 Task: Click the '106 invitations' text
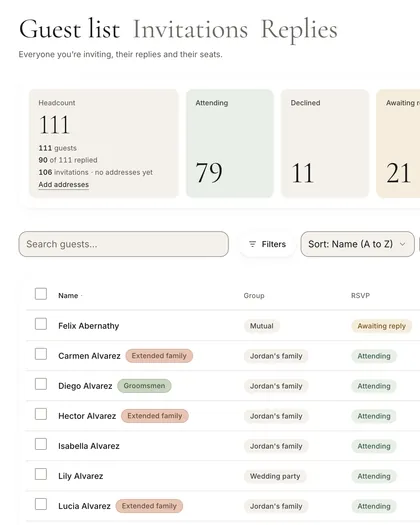[63, 172]
